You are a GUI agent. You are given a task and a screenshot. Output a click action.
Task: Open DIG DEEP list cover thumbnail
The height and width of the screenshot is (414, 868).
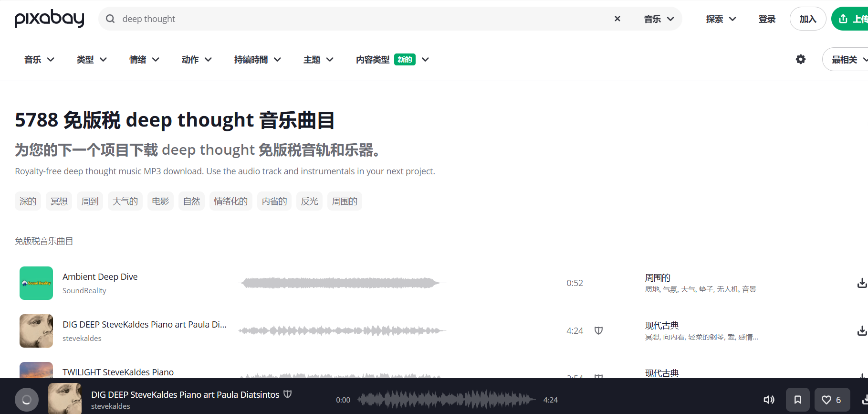tap(36, 330)
